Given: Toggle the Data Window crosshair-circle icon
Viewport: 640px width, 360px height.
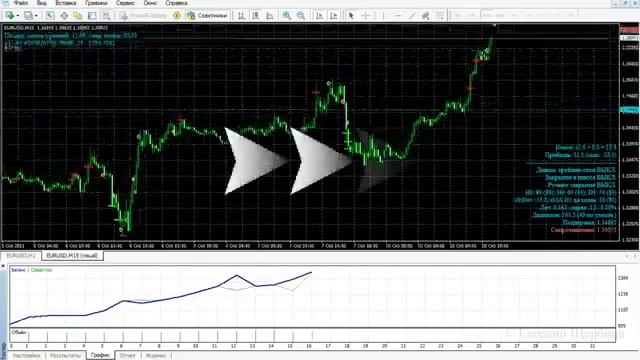Looking at the screenshot, I should click(64, 16).
